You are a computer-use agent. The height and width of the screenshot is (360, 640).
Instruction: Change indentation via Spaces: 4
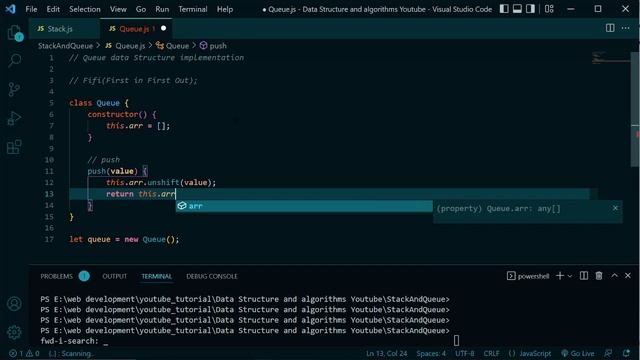click(431, 353)
